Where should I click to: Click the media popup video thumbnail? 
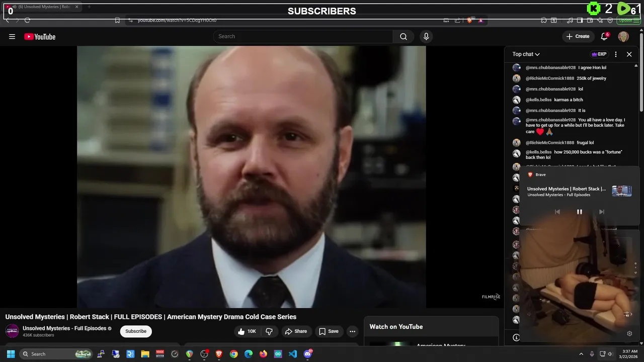621,191
